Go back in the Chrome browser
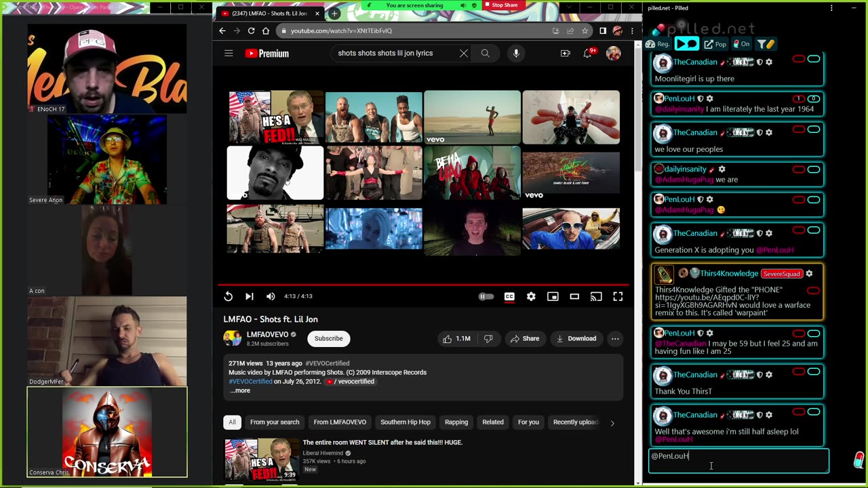Screen dimensions: 868x488 click(x=222, y=30)
